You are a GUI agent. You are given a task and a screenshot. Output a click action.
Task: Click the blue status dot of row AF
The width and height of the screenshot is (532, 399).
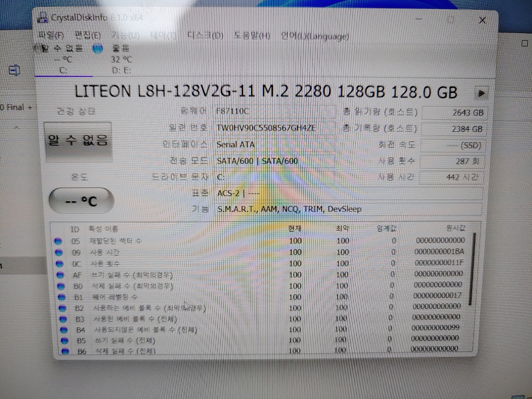click(x=60, y=275)
